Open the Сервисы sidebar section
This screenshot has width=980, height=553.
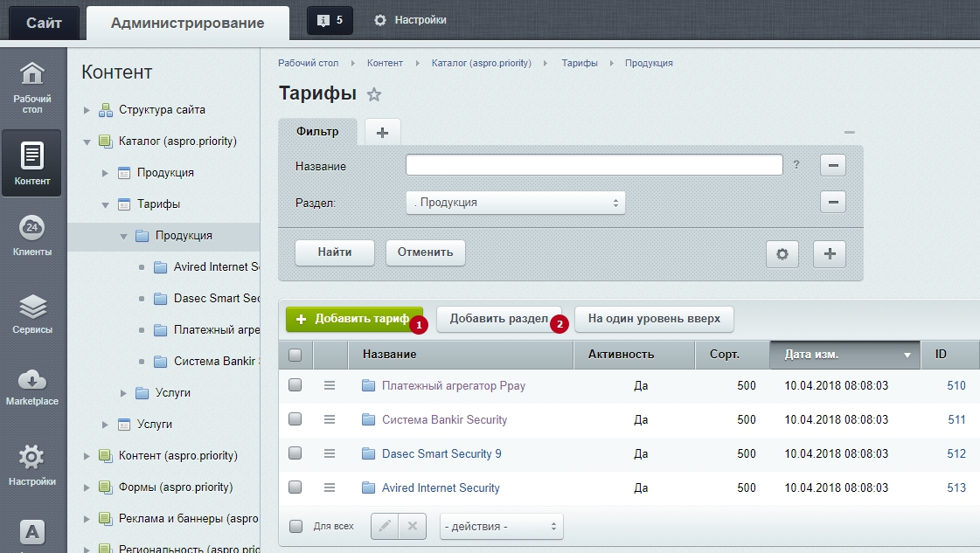pos(31,314)
